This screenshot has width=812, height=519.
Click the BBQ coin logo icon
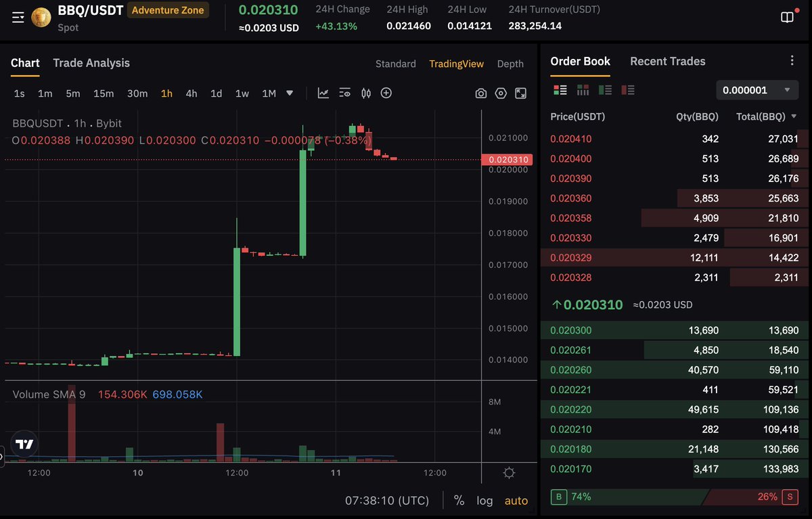(41, 18)
